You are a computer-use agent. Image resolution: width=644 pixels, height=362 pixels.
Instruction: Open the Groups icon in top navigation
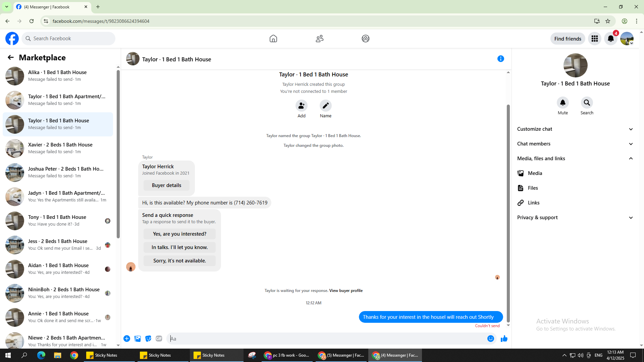366,39
